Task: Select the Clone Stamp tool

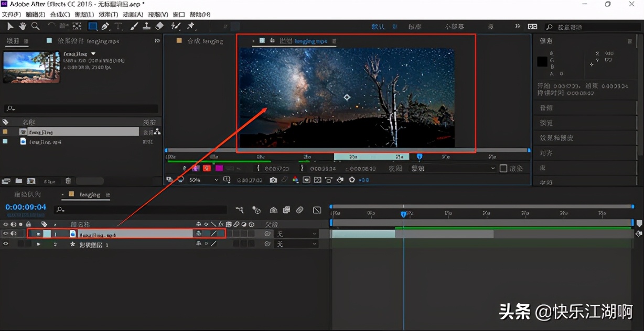Action: click(x=147, y=26)
